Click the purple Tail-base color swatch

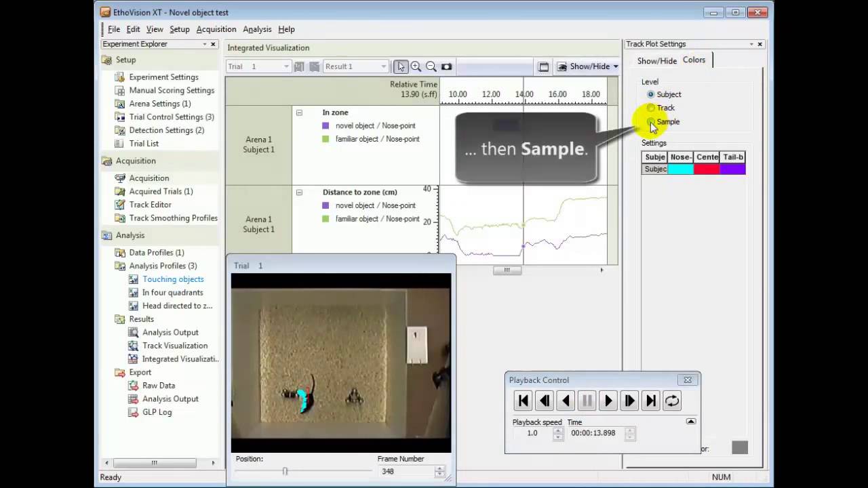732,169
